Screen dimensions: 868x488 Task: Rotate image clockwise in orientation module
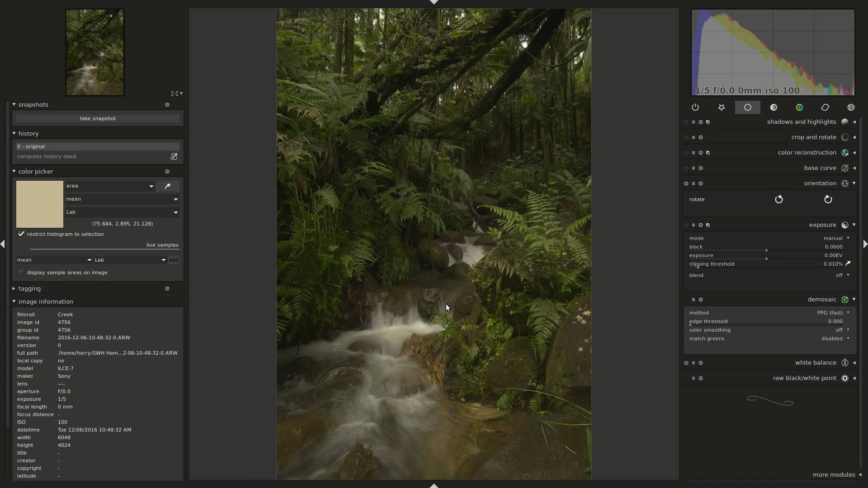(828, 199)
